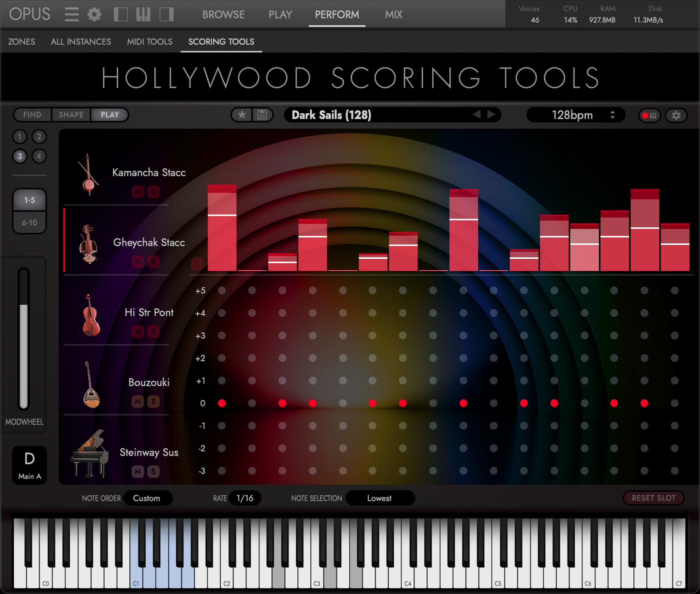Open the OPUS main menu hamburger icon

pos(71,14)
